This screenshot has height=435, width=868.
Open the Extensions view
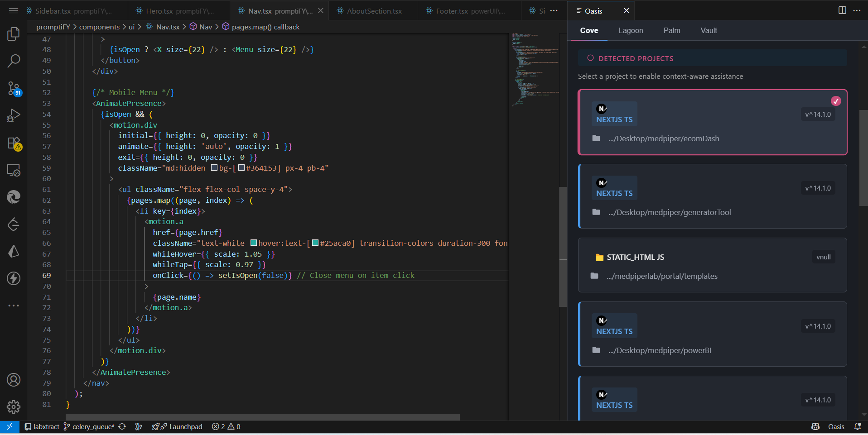(x=14, y=144)
